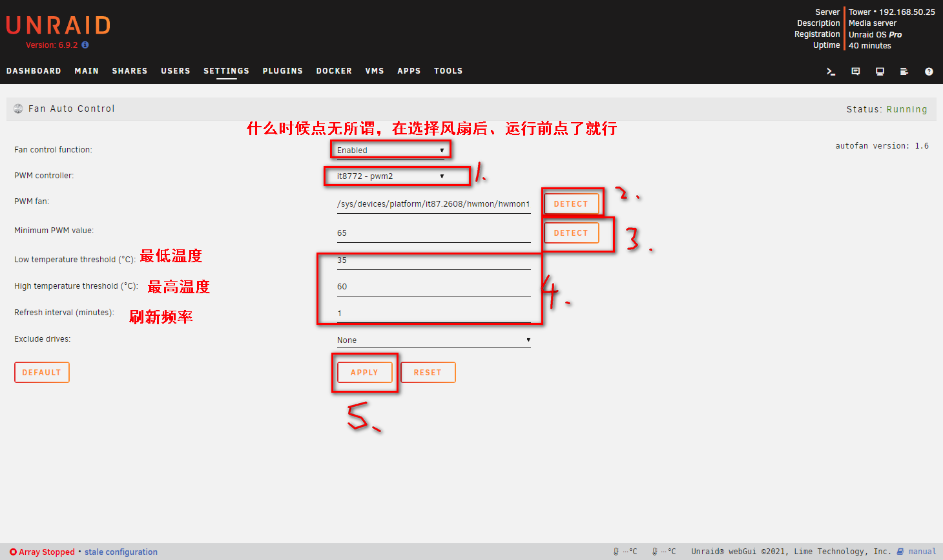Click the Array Stopped status text

47,552
